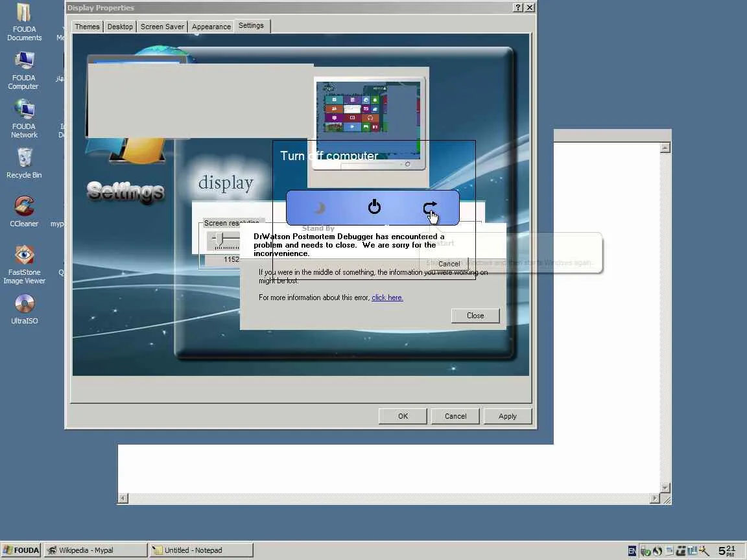Viewport: 747px width, 560px height.
Task: Click the 'Screen resolution' group label
Action: click(231, 223)
